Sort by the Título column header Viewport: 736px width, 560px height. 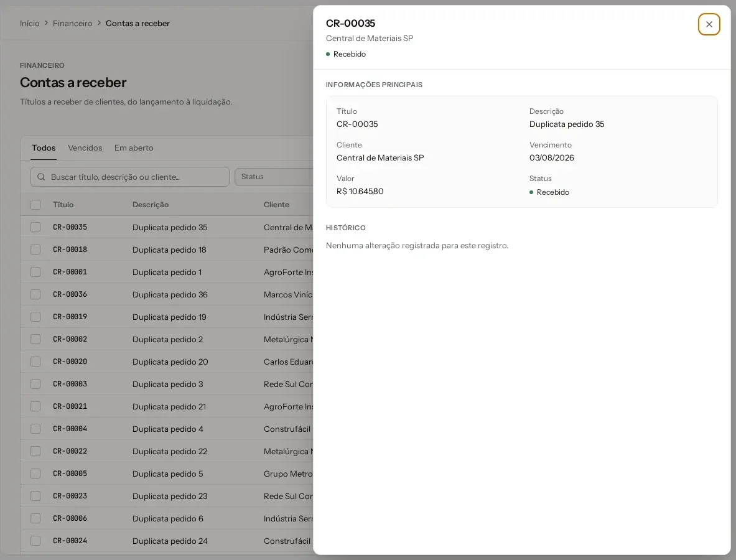click(63, 205)
